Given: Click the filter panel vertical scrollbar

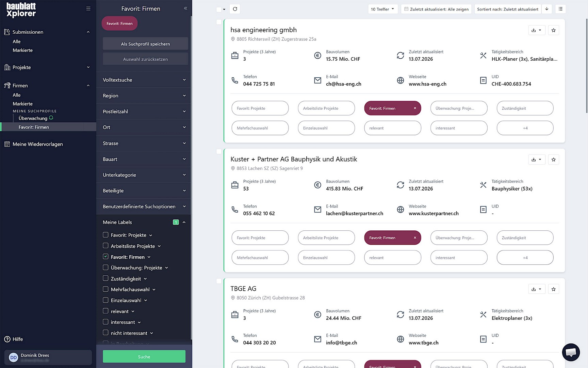Looking at the screenshot, I should [191, 177].
